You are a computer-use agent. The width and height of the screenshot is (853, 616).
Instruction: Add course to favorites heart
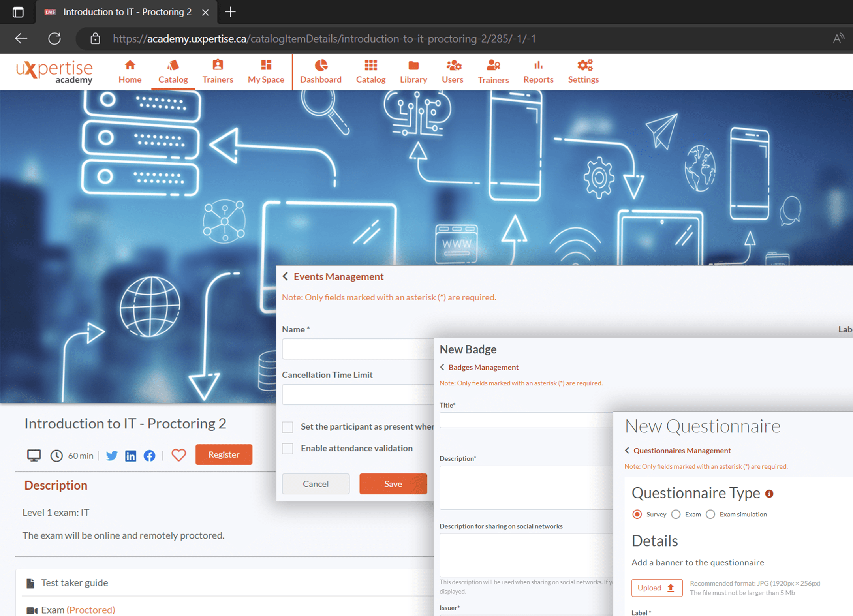pos(178,455)
